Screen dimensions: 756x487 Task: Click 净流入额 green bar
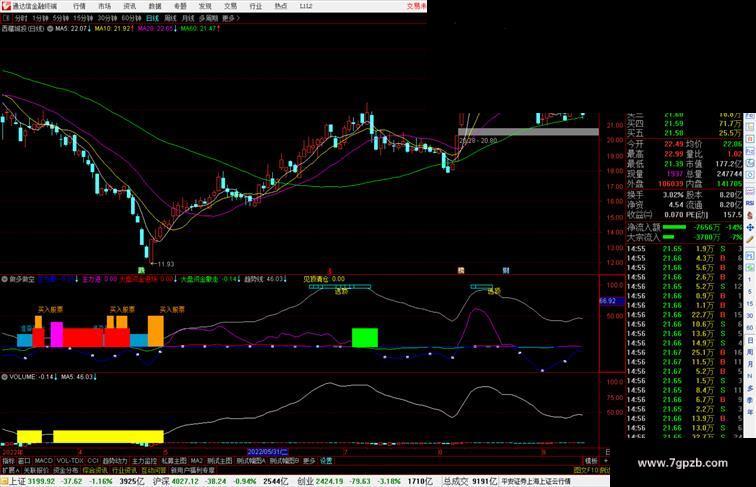pyautogui.click(x=674, y=227)
